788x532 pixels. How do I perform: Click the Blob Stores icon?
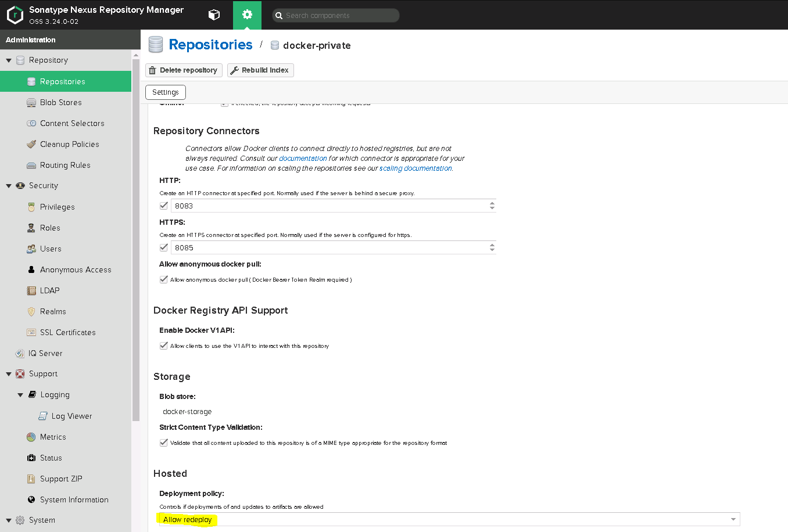tap(31, 102)
